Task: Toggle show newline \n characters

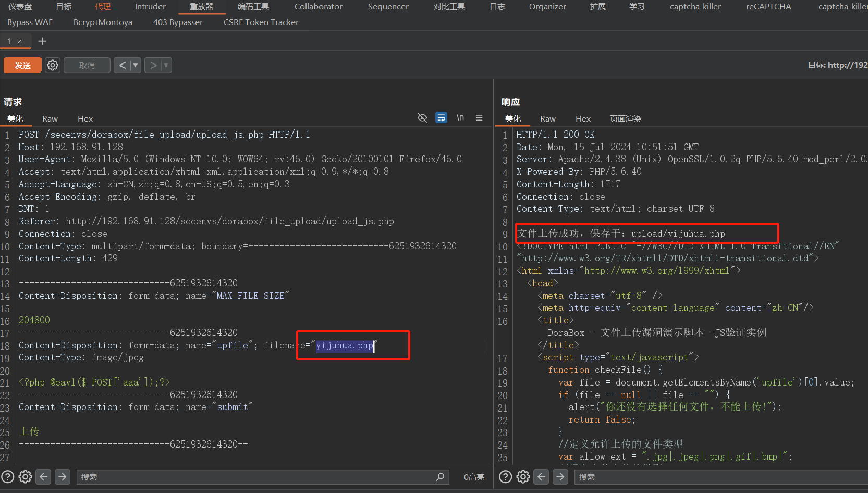Action: 460,117
